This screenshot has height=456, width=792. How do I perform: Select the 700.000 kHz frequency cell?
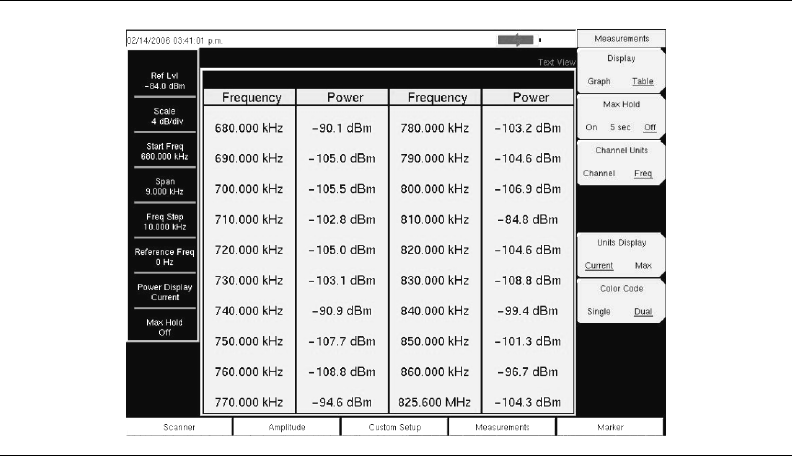(249, 189)
